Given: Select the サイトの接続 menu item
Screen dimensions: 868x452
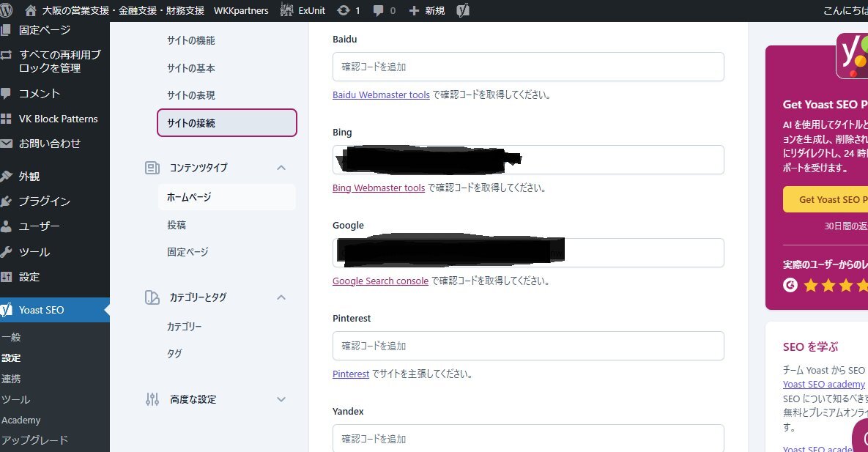Looking at the screenshot, I should [x=227, y=123].
